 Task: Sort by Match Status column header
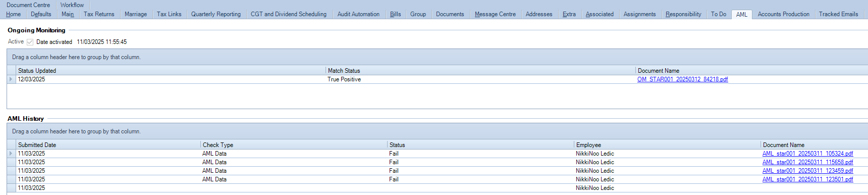(480, 71)
